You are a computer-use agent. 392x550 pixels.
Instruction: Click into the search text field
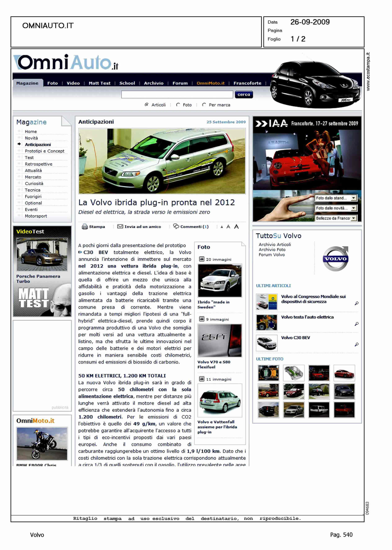pyautogui.click(x=177, y=94)
